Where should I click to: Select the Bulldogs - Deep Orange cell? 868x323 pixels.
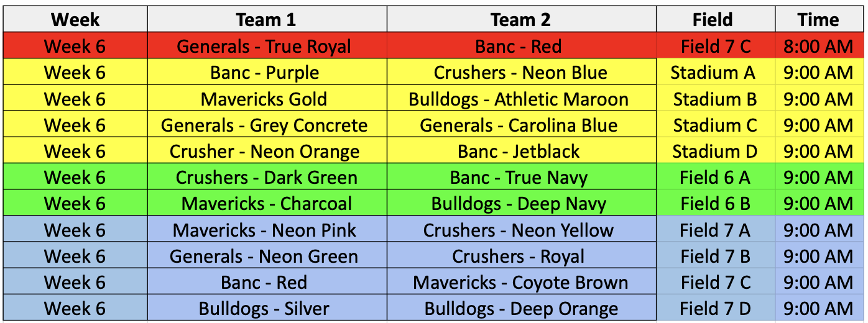[521, 309]
